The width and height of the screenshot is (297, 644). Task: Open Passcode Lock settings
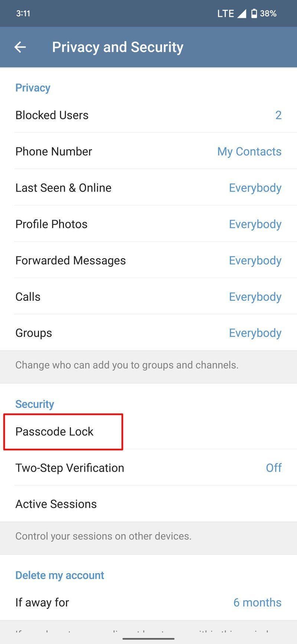tap(54, 431)
